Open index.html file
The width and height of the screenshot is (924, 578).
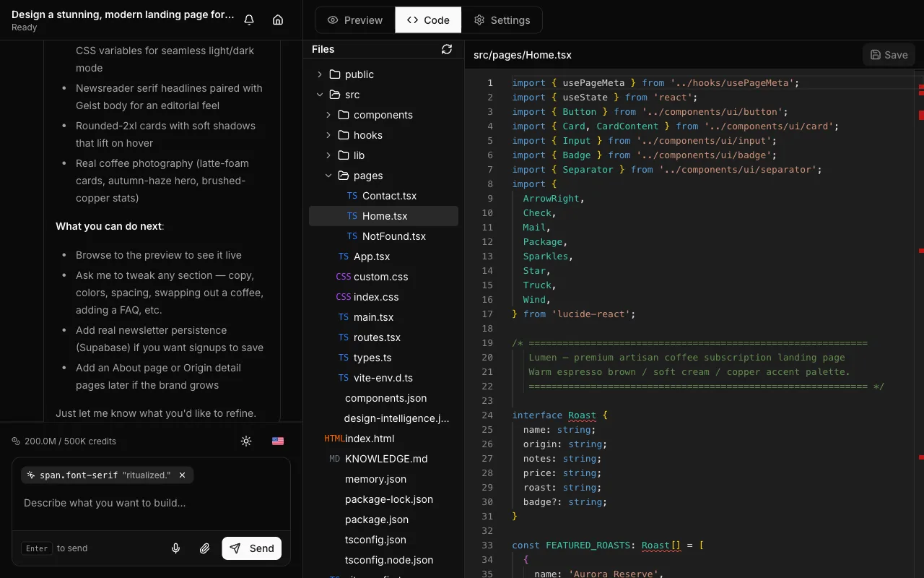[383, 439]
